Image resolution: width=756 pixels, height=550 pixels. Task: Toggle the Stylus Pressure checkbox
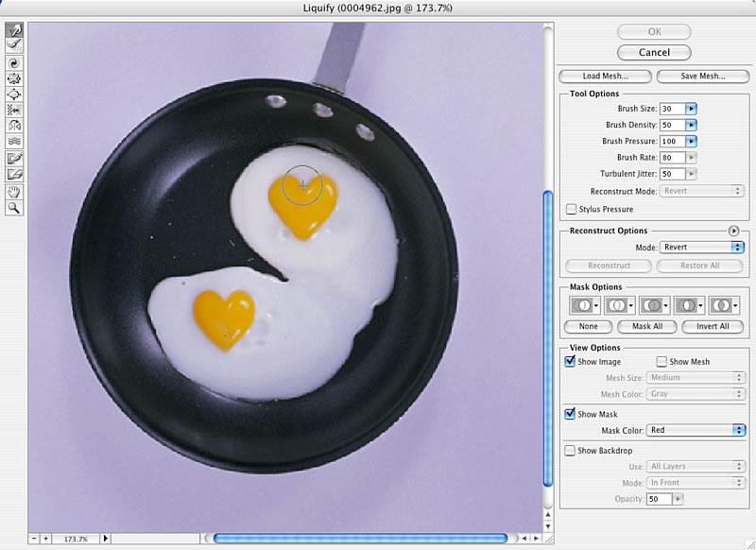(571, 209)
